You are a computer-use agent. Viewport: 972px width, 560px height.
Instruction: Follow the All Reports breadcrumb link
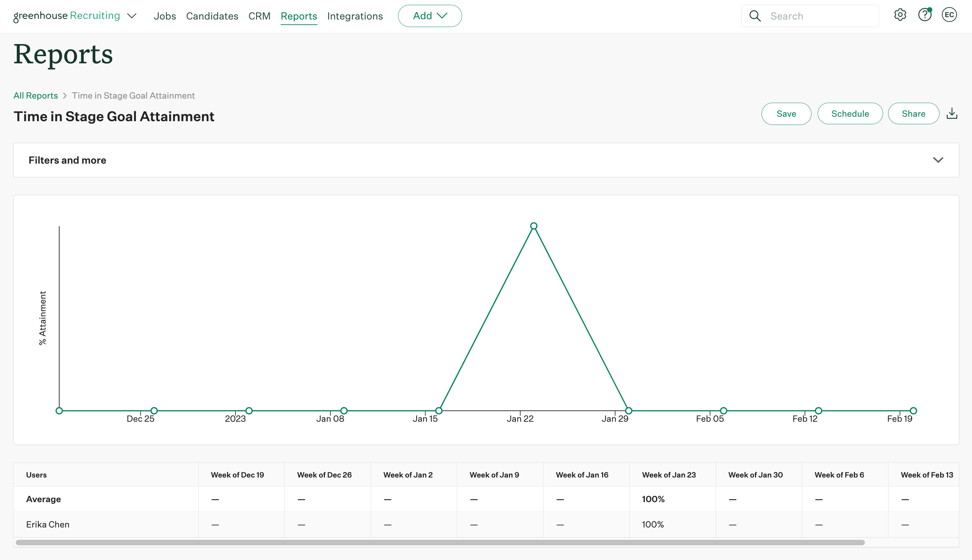(x=35, y=96)
